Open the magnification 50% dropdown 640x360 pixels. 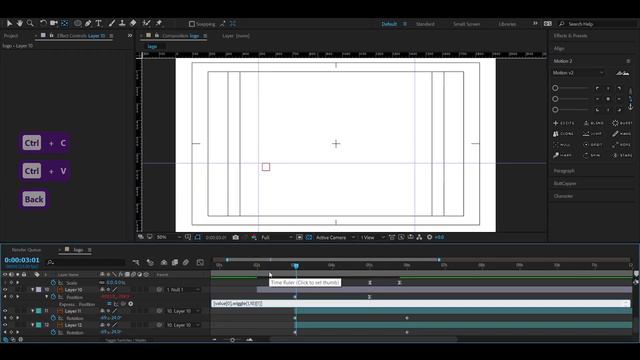[x=169, y=237]
